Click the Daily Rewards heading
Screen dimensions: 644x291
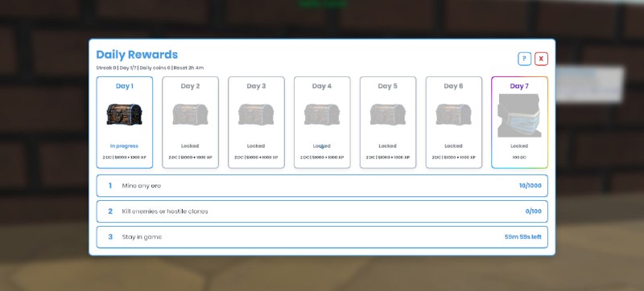137,55
